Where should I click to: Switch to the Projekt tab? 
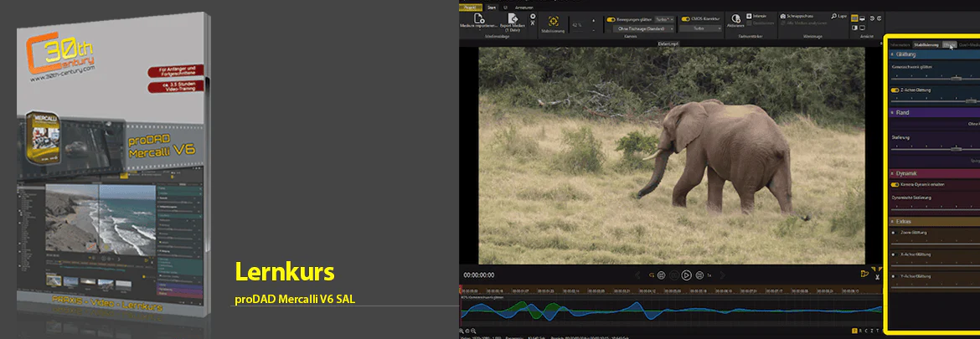(471, 8)
